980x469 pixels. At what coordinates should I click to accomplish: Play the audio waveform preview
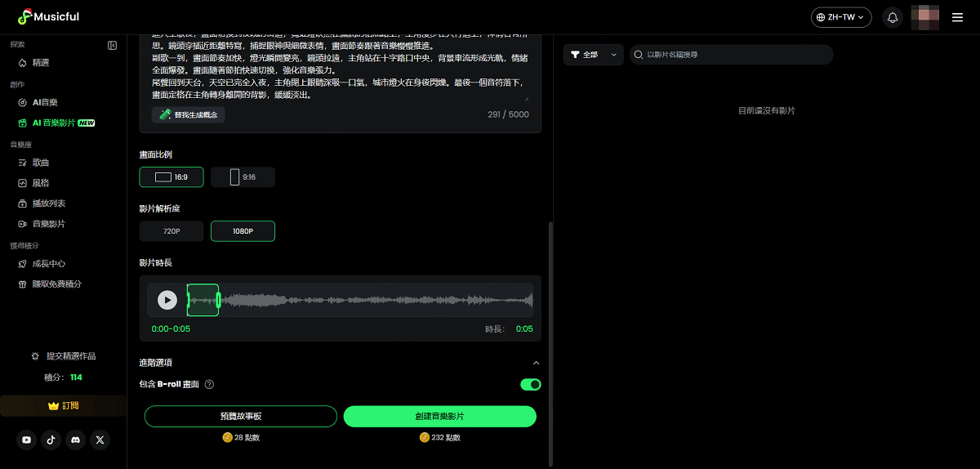click(x=167, y=300)
